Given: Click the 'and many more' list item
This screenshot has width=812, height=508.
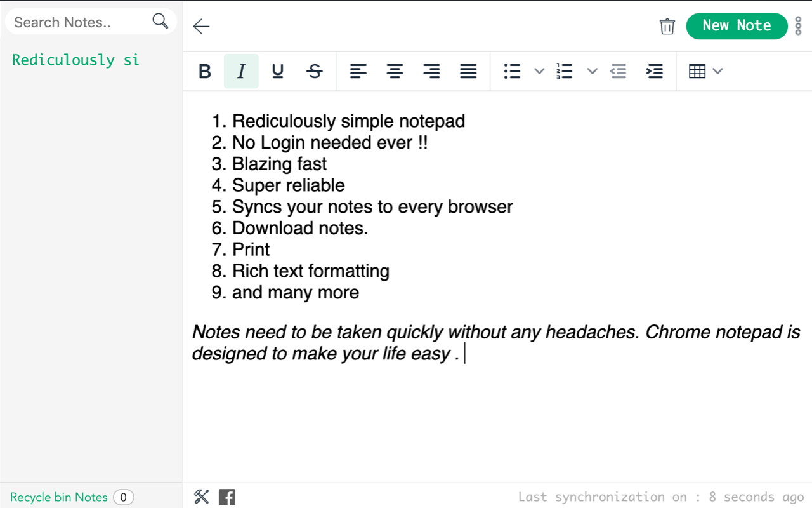Looking at the screenshot, I should [x=296, y=292].
